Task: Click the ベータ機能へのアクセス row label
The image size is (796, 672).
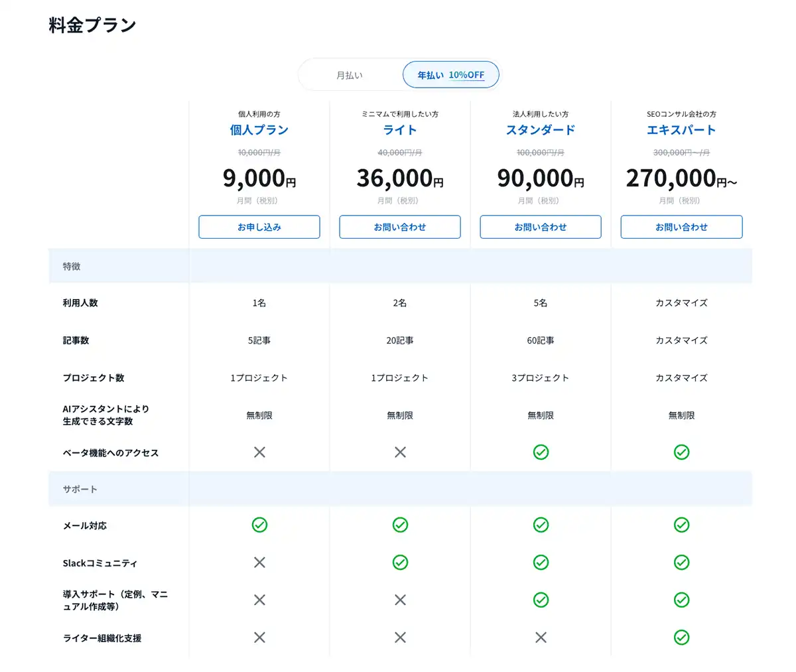Action: pyautogui.click(x=111, y=452)
